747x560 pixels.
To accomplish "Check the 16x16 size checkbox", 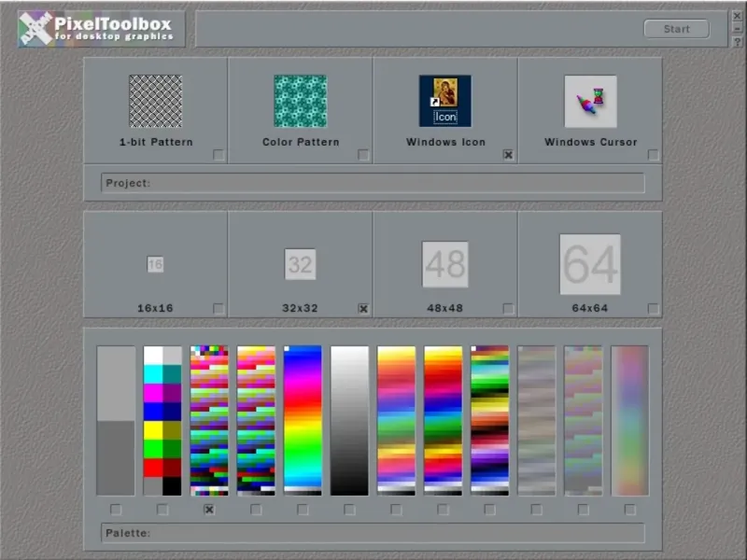I will [x=218, y=309].
